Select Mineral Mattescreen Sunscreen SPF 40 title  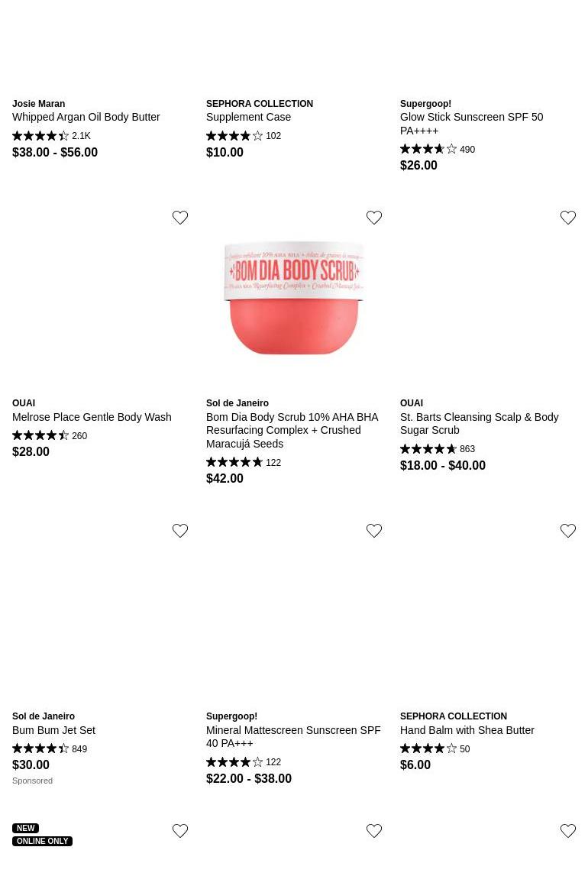293,736
